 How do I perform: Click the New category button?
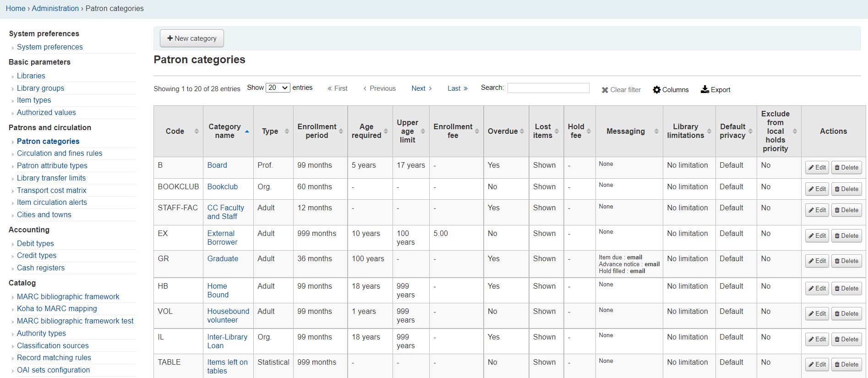[x=191, y=38]
